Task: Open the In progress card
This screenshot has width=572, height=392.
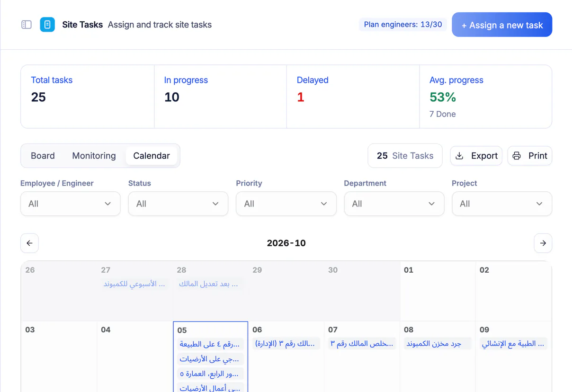Action: tap(221, 97)
